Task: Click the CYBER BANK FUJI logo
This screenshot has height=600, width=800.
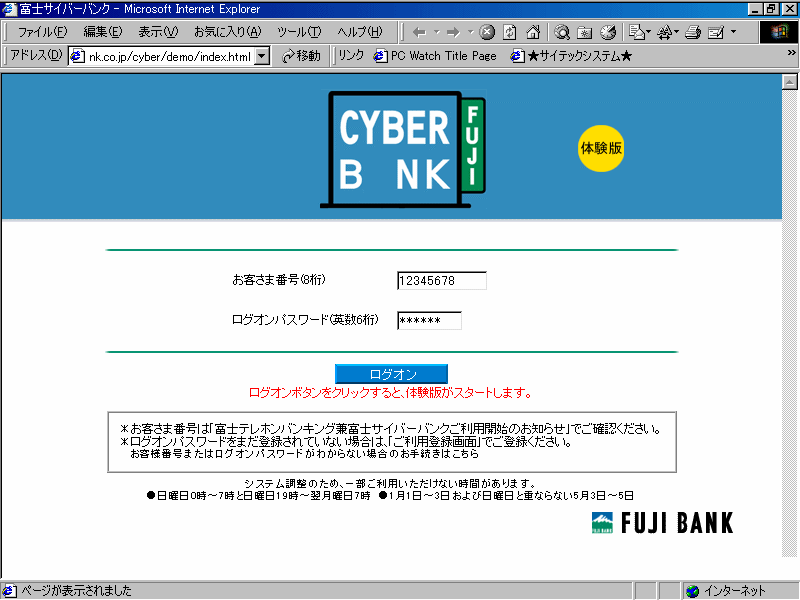Action: point(403,149)
